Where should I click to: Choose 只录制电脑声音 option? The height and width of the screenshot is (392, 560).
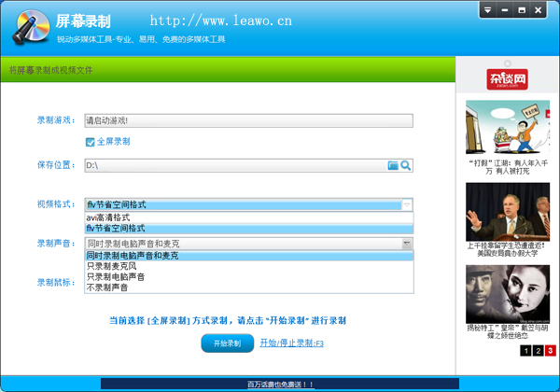tap(116, 276)
